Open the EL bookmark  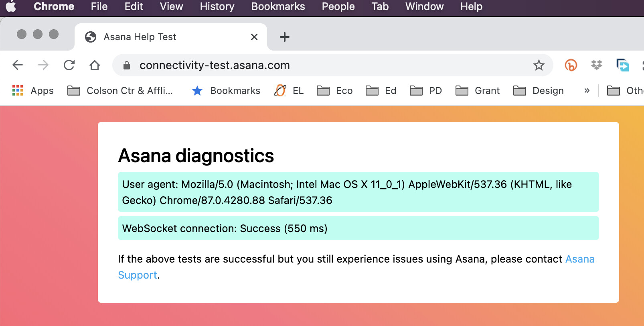289,91
